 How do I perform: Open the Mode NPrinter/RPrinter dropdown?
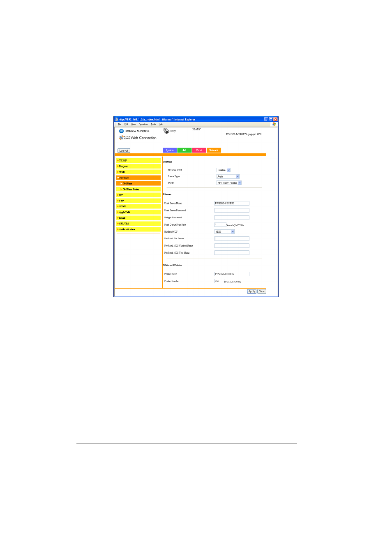[229, 183]
